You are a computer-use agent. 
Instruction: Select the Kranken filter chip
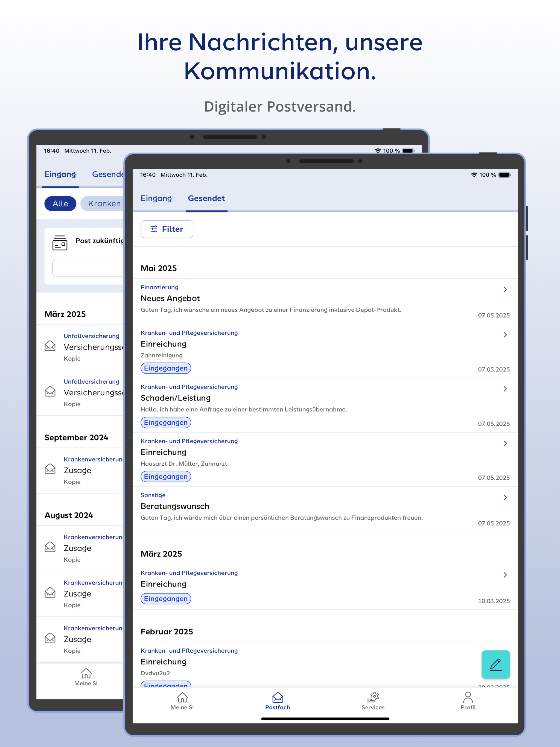tap(102, 204)
